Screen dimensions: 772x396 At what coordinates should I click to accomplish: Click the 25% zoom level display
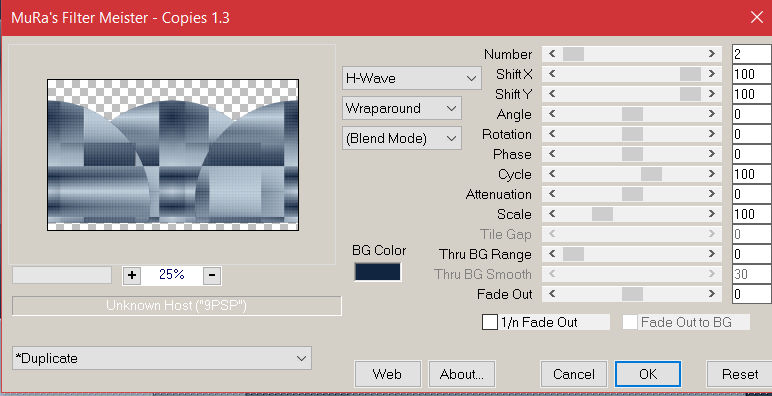pyautogui.click(x=172, y=275)
